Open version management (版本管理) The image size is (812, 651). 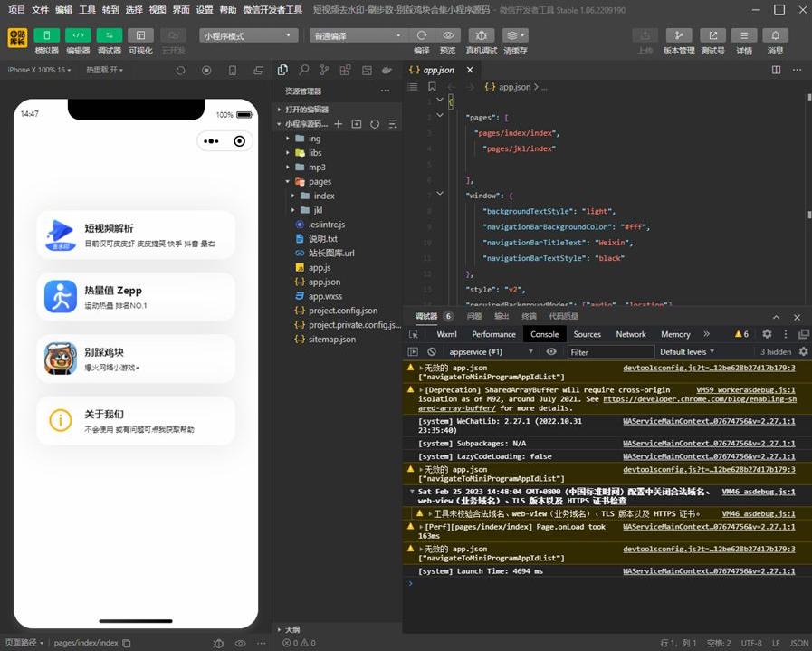coord(678,35)
